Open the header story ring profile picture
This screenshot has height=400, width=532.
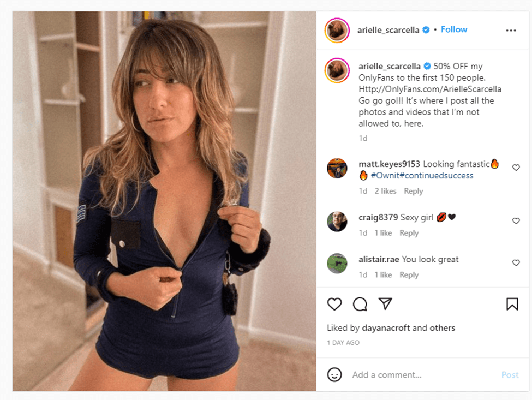(337, 30)
